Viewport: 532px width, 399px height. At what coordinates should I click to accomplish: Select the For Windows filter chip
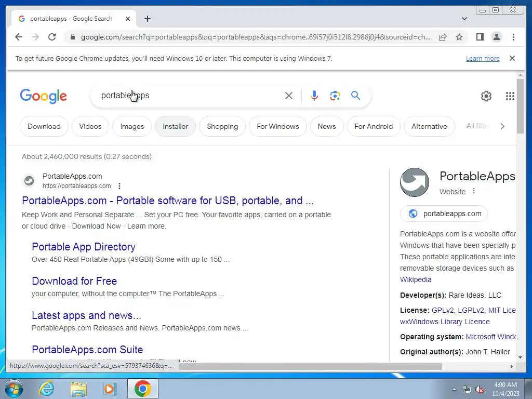tap(278, 126)
